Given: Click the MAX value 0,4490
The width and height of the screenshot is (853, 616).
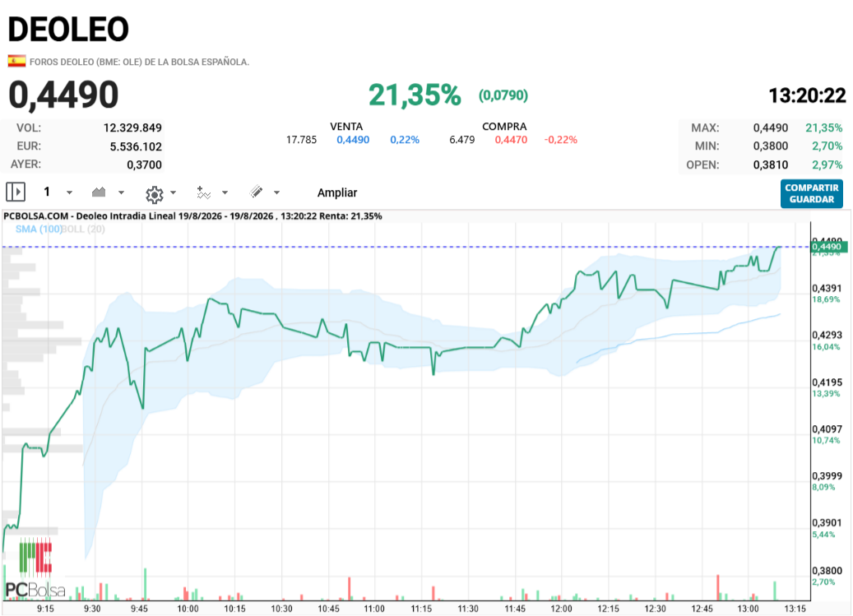Looking at the screenshot, I should [770, 127].
